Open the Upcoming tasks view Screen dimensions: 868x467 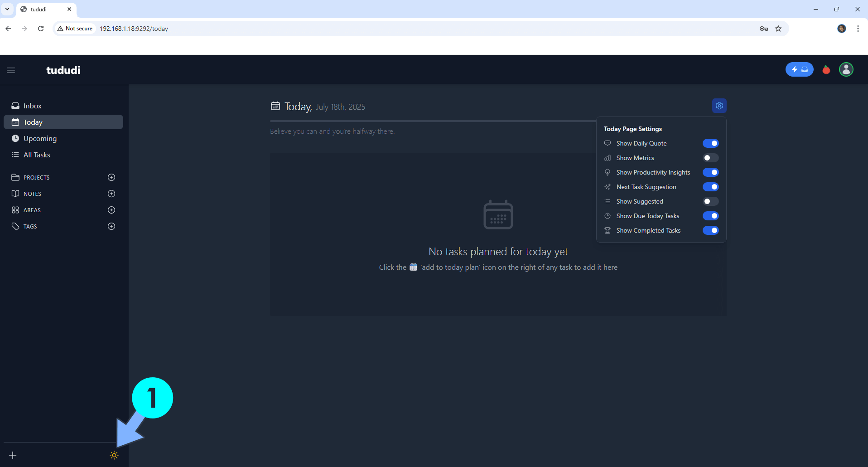(x=63, y=138)
